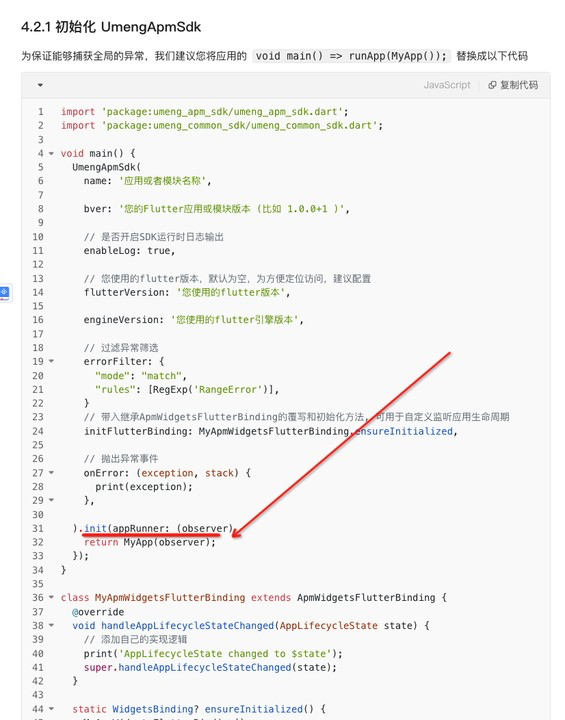The width and height of the screenshot is (565, 720).
Task: Click comment 是否开启SDK运行时日志输出
Action: click(x=153, y=237)
